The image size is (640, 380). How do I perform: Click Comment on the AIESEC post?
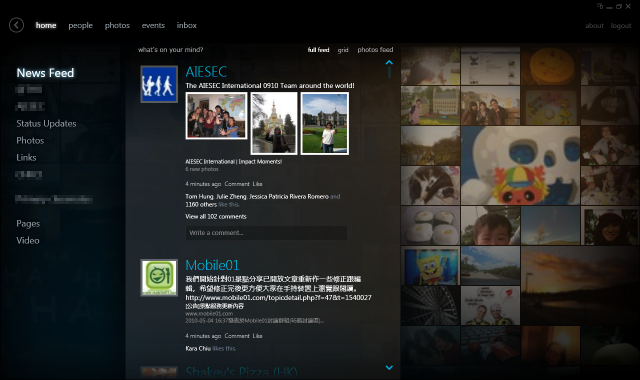click(237, 184)
